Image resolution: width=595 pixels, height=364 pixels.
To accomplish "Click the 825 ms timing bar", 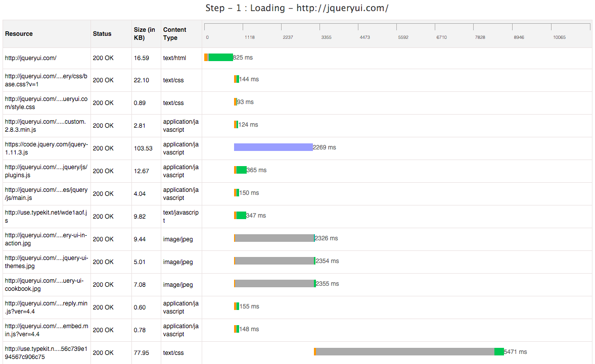I will 218,58.
